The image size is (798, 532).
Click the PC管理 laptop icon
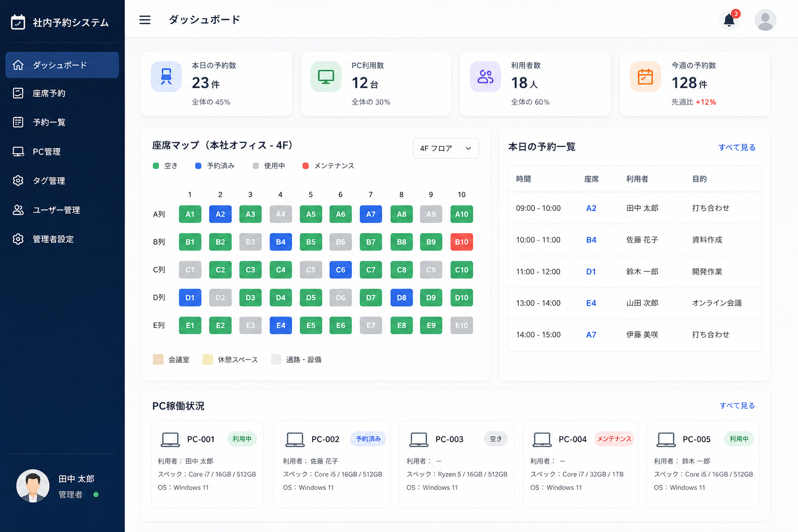pyautogui.click(x=18, y=152)
